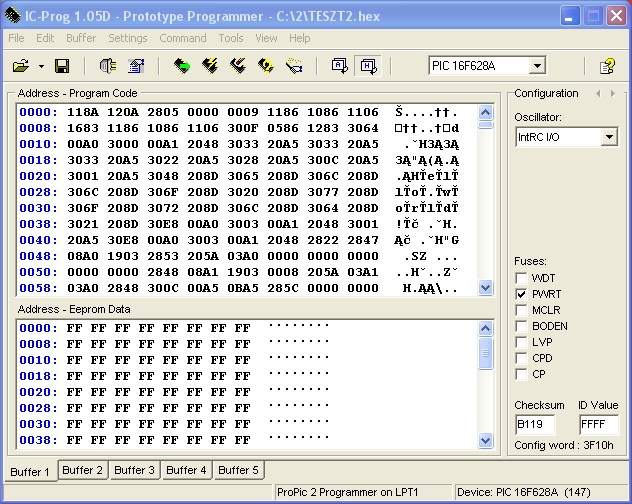Enable the CP fuse checkbox
Image resolution: width=632 pixels, height=504 pixels.
click(521, 374)
